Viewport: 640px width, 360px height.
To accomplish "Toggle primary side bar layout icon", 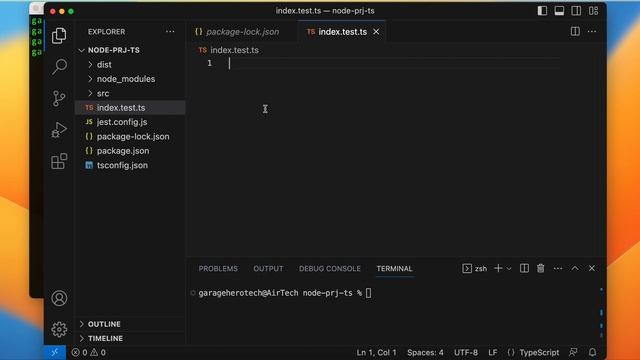I will click(542, 11).
